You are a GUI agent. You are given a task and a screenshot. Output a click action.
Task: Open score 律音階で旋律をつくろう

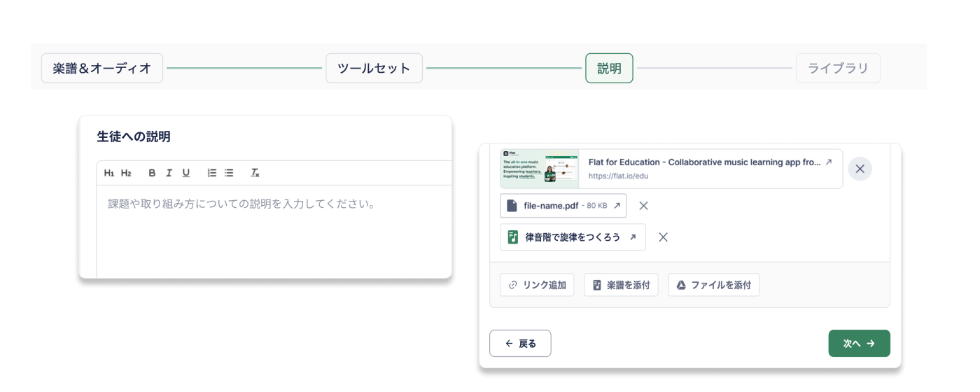click(x=573, y=237)
